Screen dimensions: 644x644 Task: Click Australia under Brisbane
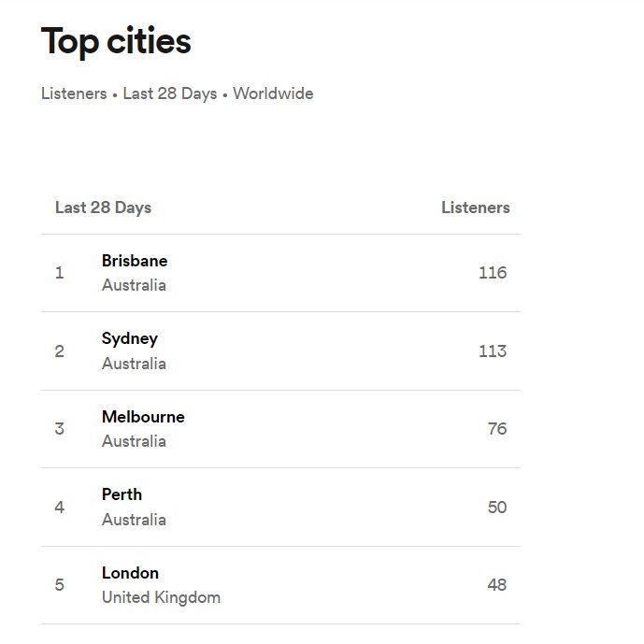click(134, 285)
